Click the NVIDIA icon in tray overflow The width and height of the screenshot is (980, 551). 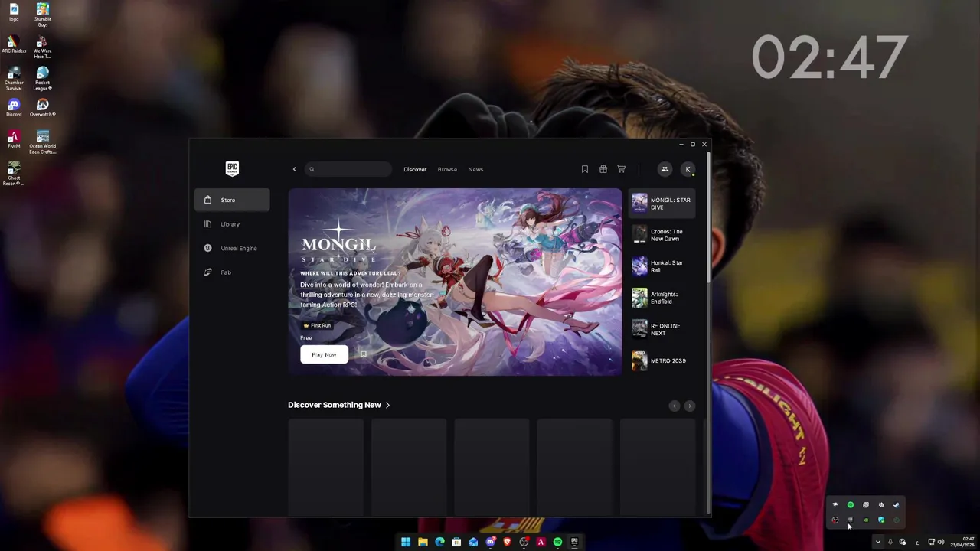click(866, 520)
